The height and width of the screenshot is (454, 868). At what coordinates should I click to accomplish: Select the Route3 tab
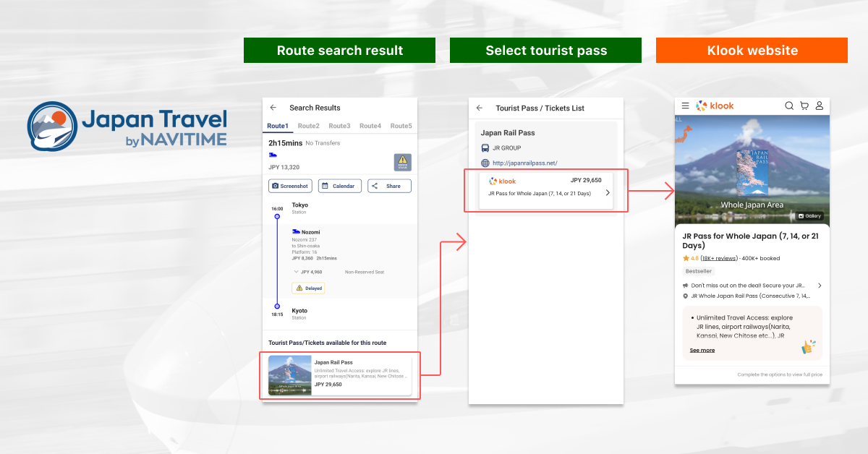coord(339,126)
